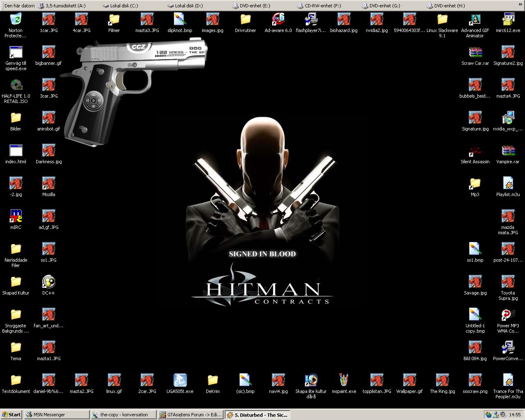Open Norton Protected recycle bin icon
This screenshot has height=420, width=525.
pos(16,25)
